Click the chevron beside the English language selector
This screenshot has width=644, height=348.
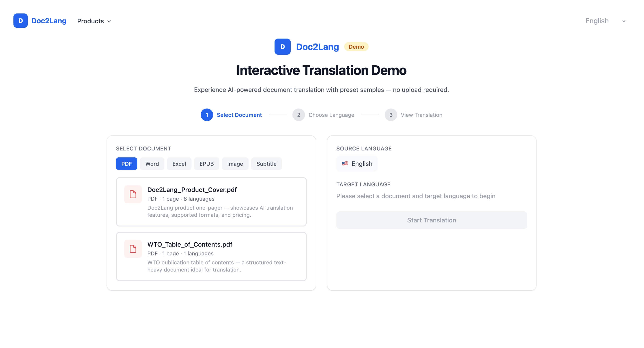624,21
